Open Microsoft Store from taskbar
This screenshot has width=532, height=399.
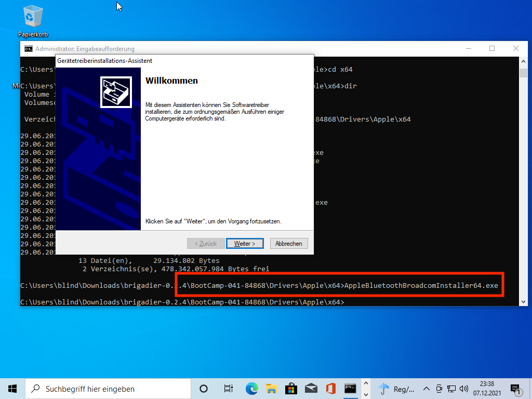[x=291, y=389]
